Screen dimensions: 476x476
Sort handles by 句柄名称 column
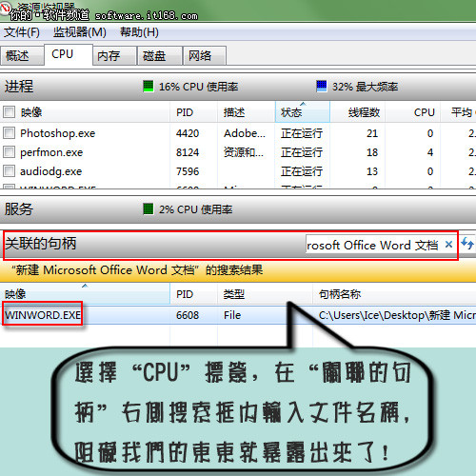(x=394, y=294)
